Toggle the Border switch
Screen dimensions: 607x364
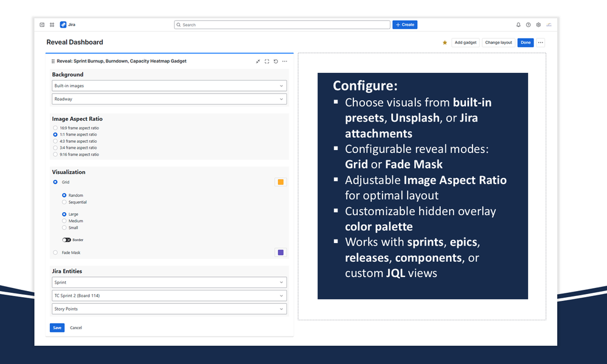click(66, 240)
